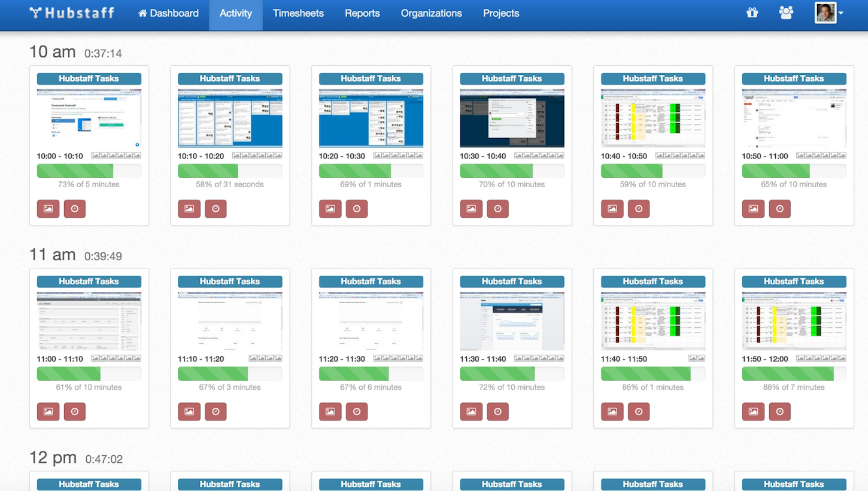Screen dimensions: 868x491
Task: Navigate to Reports
Action: point(362,13)
